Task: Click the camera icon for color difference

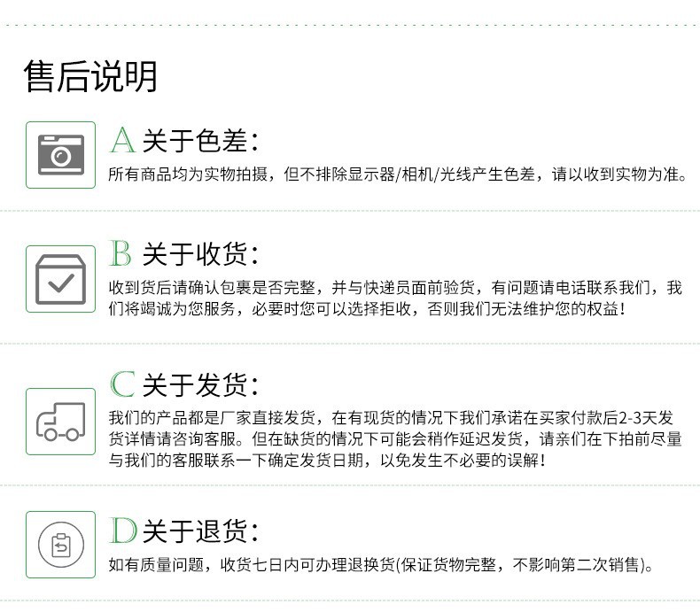Action: (60, 155)
